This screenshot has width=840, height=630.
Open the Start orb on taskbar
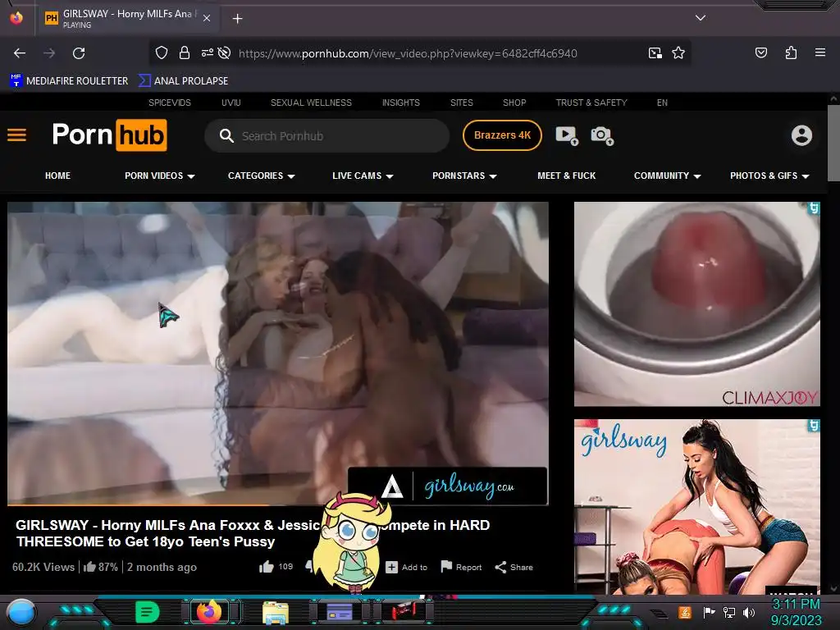(x=21, y=612)
